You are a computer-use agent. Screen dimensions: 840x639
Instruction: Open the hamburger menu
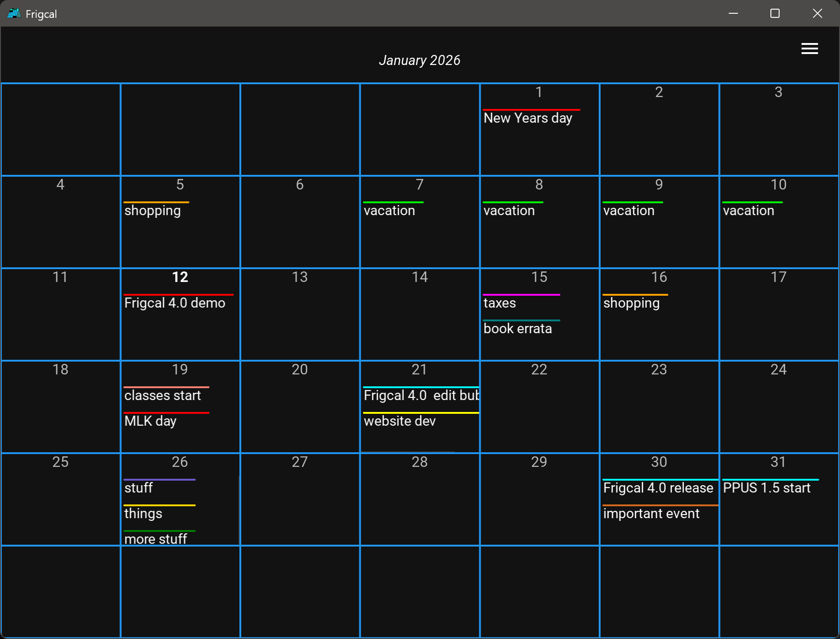tap(809, 49)
